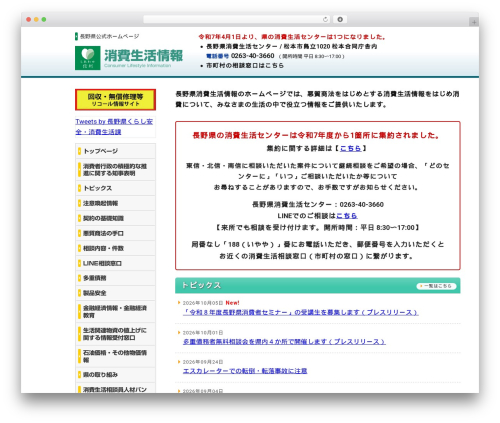This screenshot has width=500, height=423.
Task: Click the green heart site logo
Action: coord(88,58)
